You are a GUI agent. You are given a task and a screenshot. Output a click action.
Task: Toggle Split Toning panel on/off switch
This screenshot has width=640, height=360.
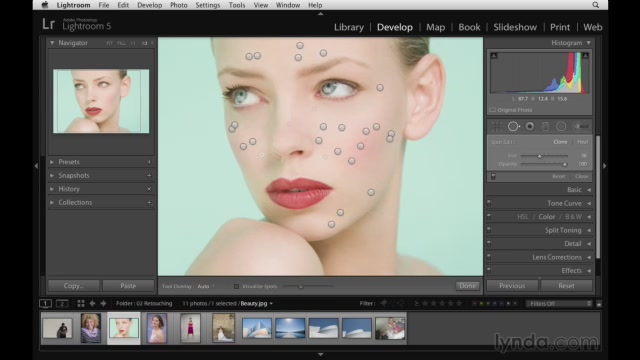click(489, 230)
